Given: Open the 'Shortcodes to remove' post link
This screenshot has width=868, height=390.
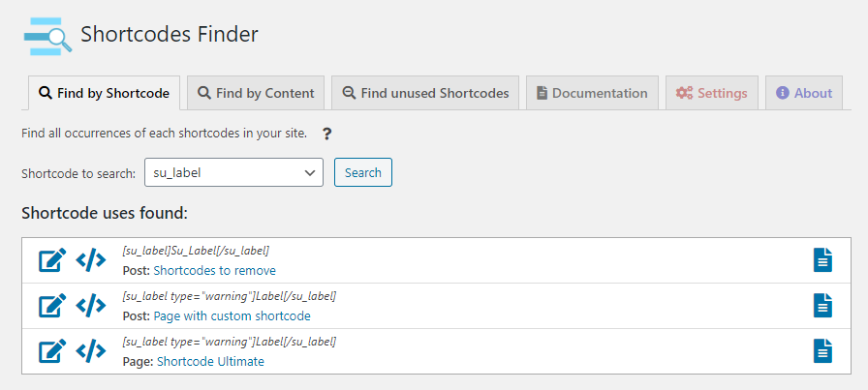Looking at the screenshot, I should tap(214, 270).
